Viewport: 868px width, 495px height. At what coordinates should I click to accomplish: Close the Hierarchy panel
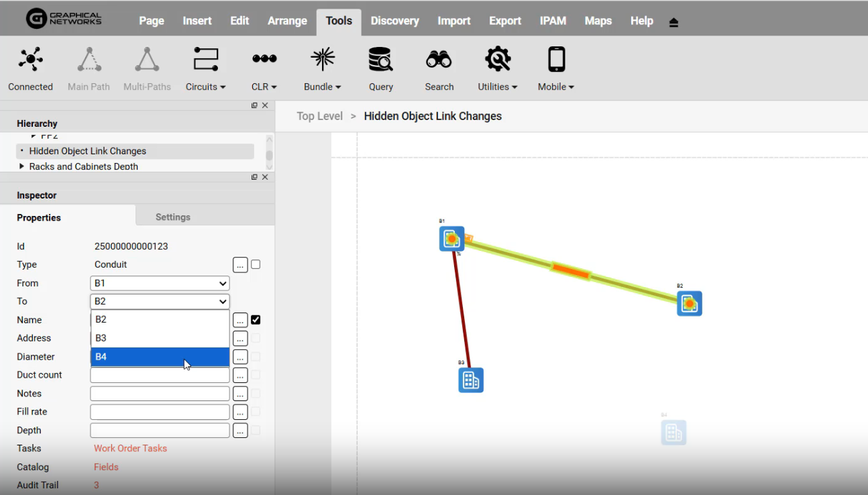(x=265, y=105)
